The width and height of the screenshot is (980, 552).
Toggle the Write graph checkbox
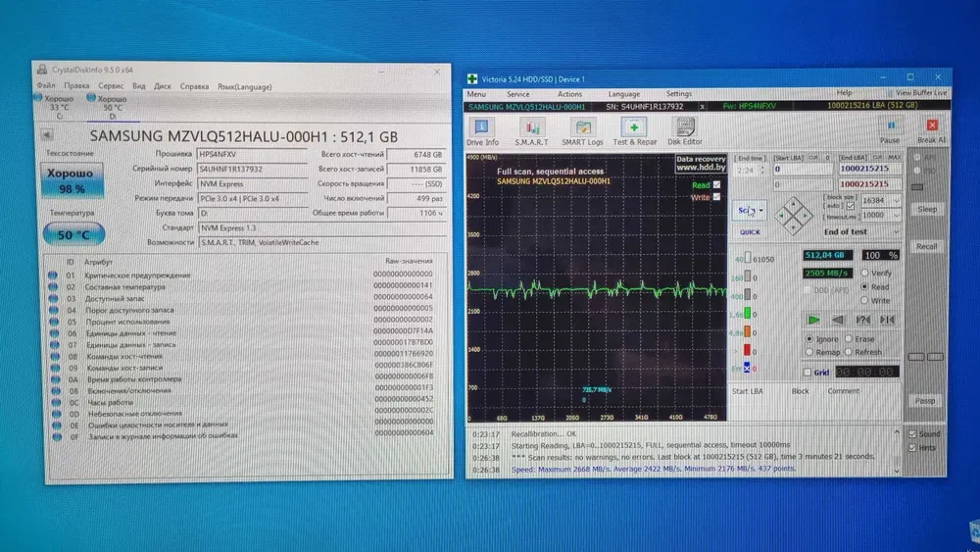point(717,196)
